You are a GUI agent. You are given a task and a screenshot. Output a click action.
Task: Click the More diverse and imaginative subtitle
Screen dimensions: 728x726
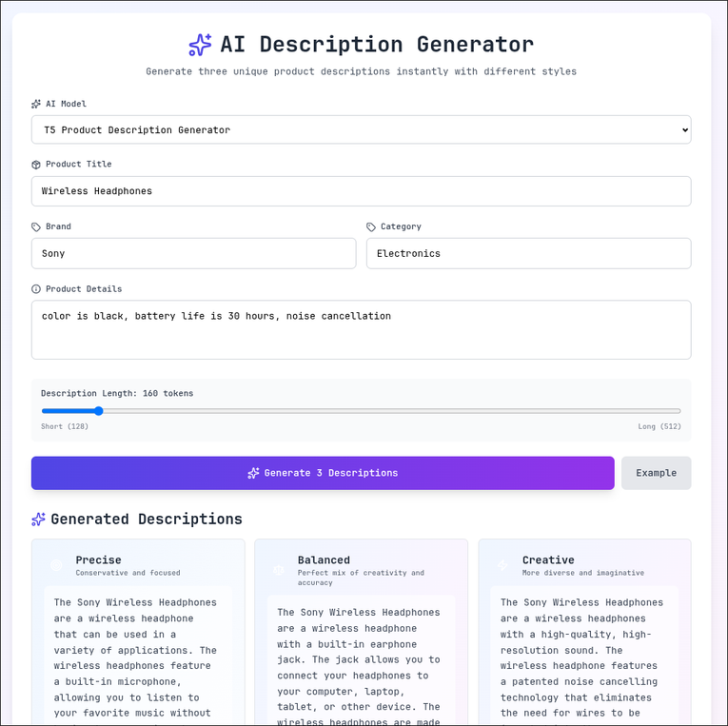coord(583,573)
